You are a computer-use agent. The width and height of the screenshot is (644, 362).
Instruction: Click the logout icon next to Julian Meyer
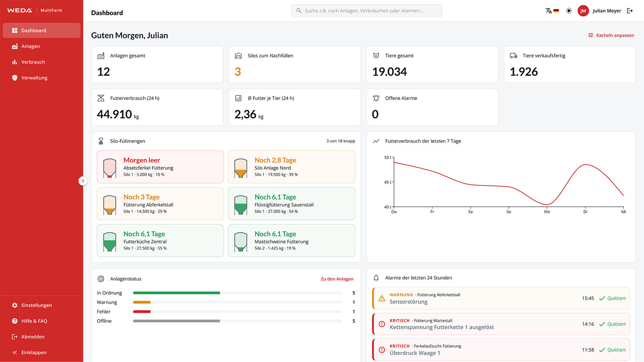tap(630, 11)
